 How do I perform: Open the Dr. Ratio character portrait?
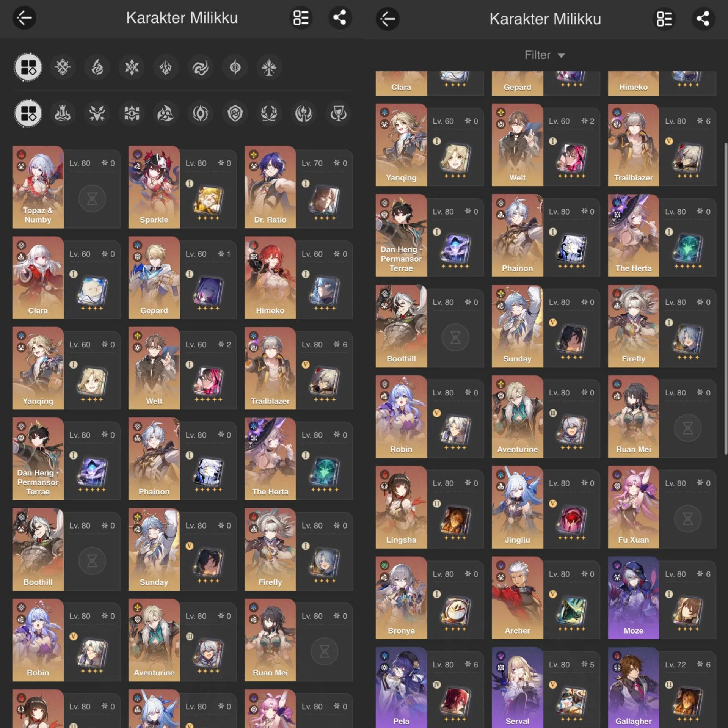click(270, 187)
